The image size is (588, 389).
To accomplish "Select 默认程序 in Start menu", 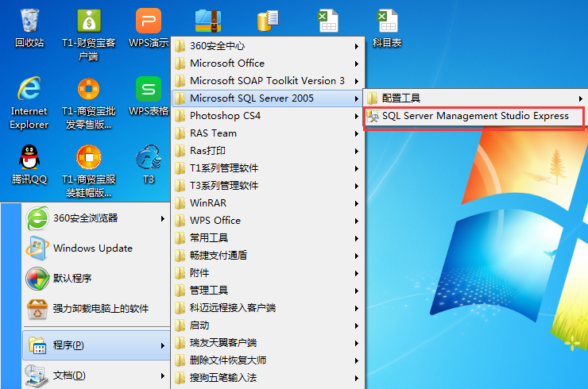I will tap(97, 279).
